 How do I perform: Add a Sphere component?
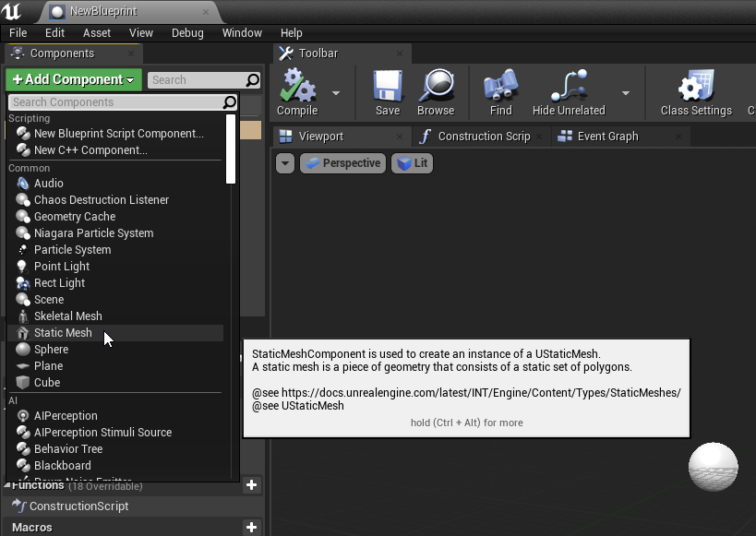tap(115, 350)
